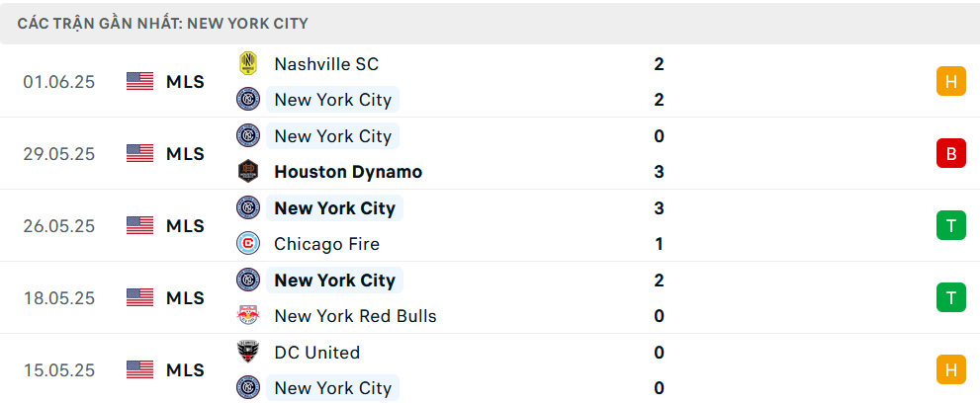The height and width of the screenshot is (403, 980).
Task: Open the Nashville SC team link
Action: [326, 63]
